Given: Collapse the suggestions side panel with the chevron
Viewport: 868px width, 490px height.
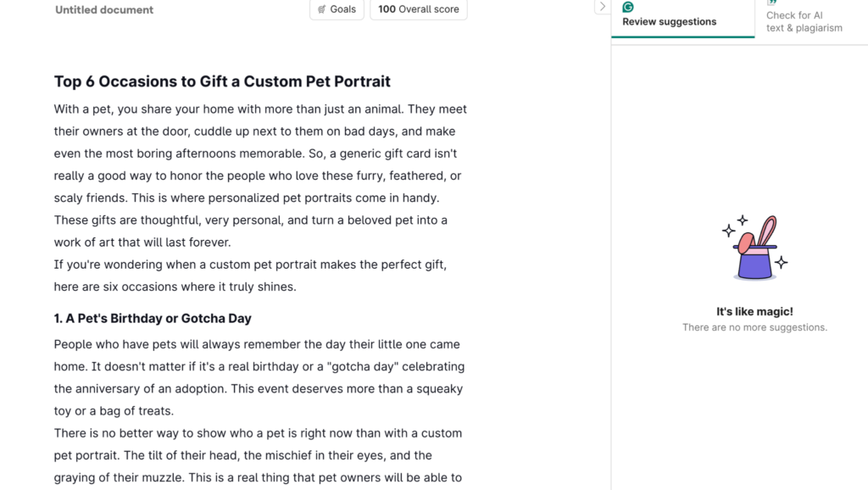Looking at the screenshot, I should pos(602,7).
